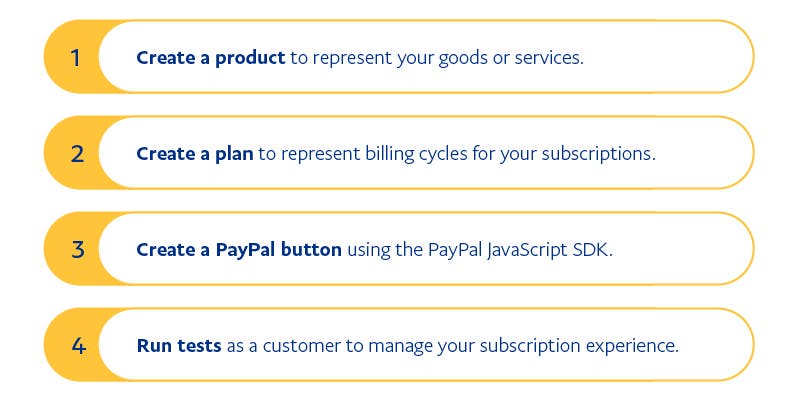Viewport: 800px width, 400px height.
Task: Click the yellow number 4 badge
Action: click(76, 345)
